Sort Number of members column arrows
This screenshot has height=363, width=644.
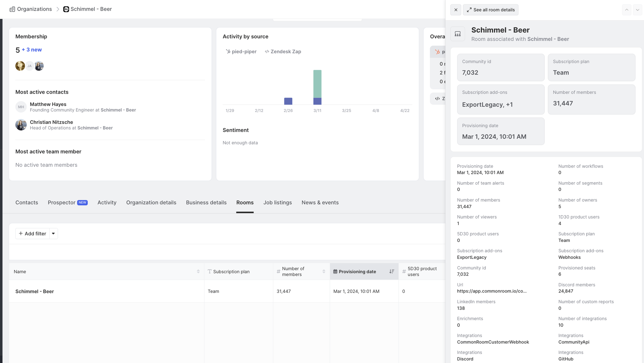324,271
